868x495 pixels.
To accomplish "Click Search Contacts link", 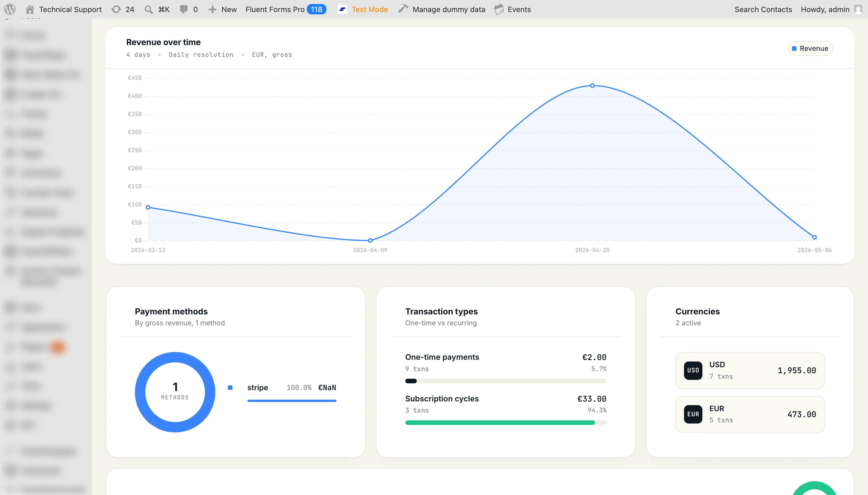I will 763,9.
